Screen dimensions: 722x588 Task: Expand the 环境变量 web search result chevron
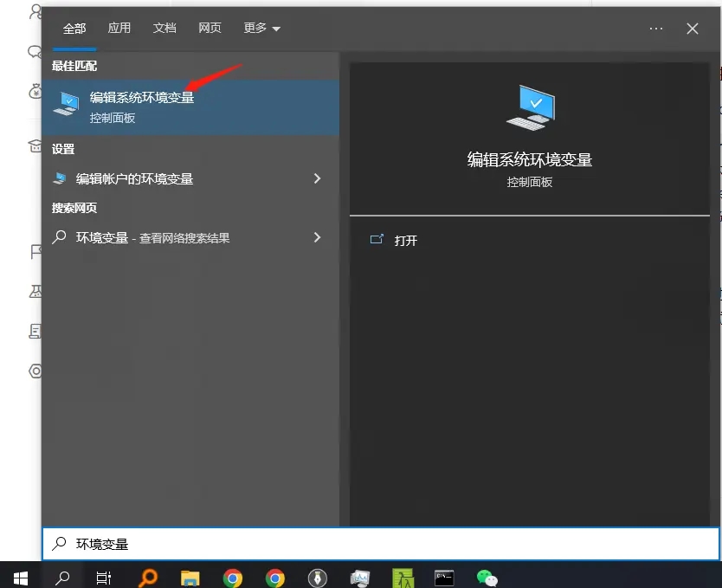click(318, 237)
